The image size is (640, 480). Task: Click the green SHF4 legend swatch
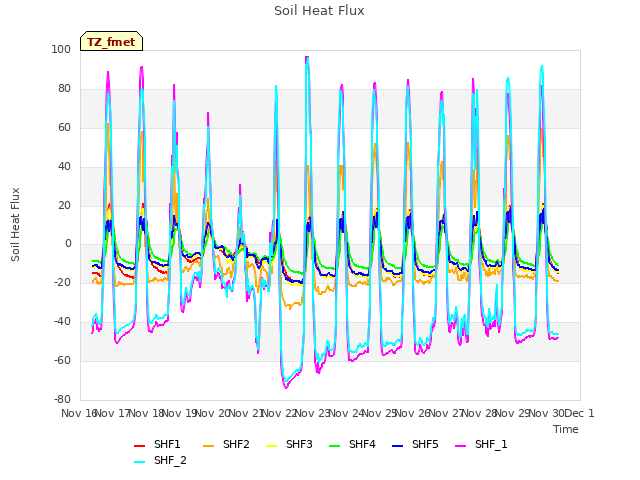click(335, 446)
